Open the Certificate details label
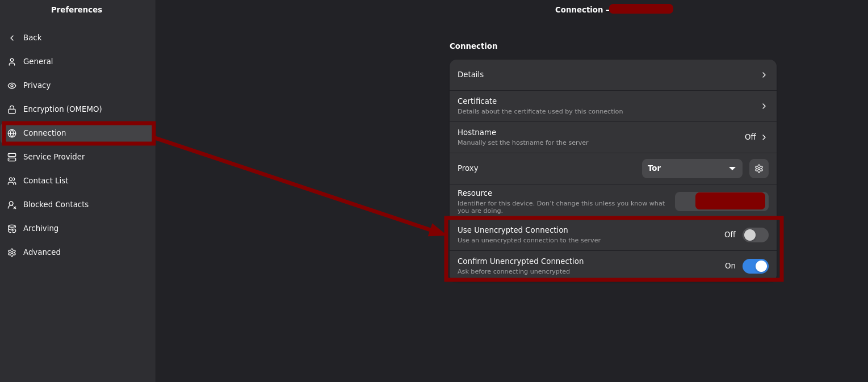The image size is (868, 382). (x=477, y=101)
